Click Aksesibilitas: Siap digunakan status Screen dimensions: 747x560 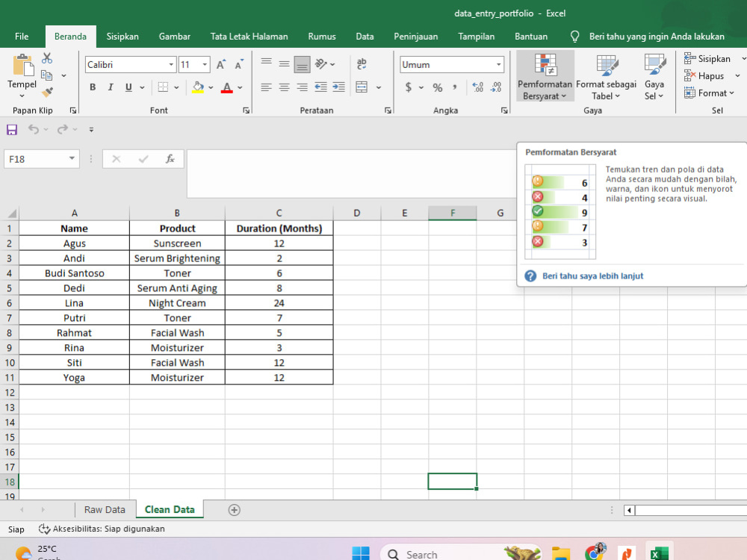[x=102, y=529]
